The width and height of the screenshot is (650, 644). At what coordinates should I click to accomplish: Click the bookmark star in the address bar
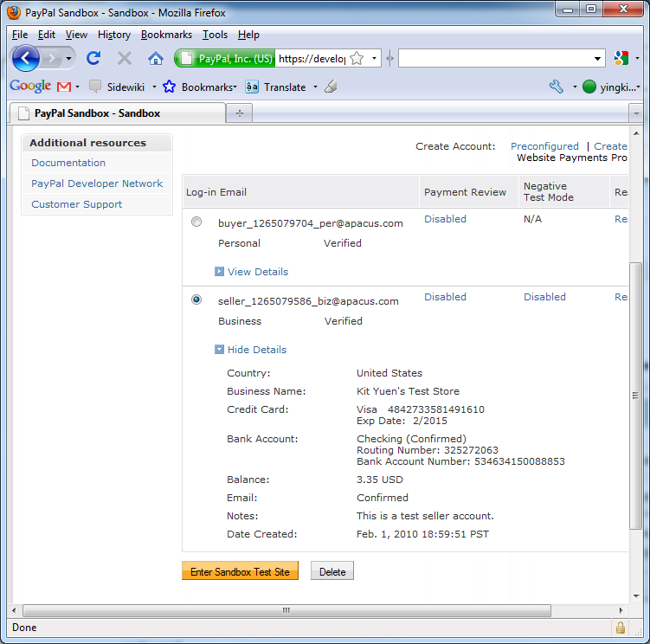tap(357, 58)
